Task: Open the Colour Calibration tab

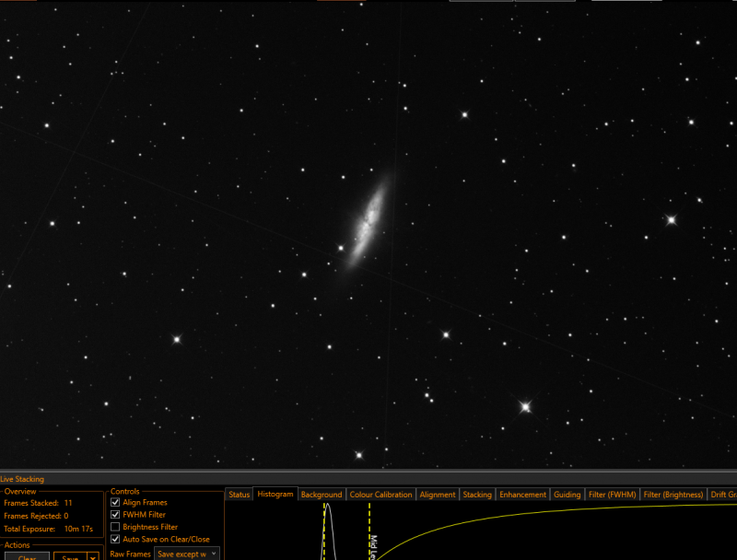Action: click(380, 495)
